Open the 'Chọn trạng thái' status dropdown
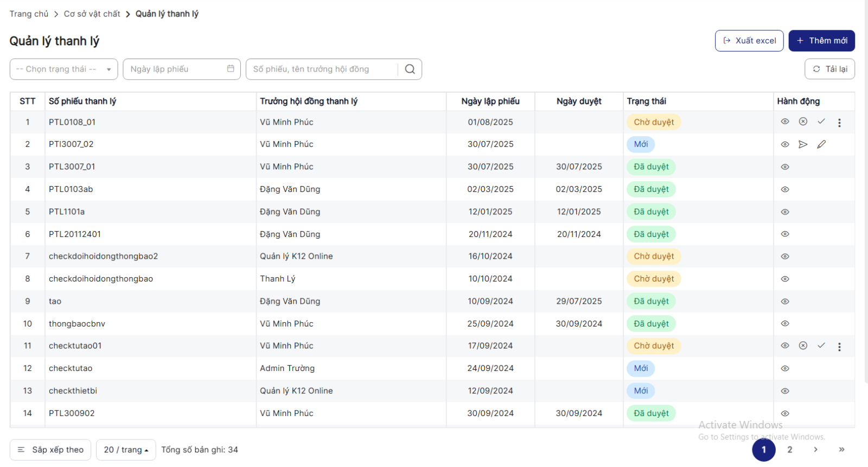Viewport: 868px width, 467px height. point(63,69)
